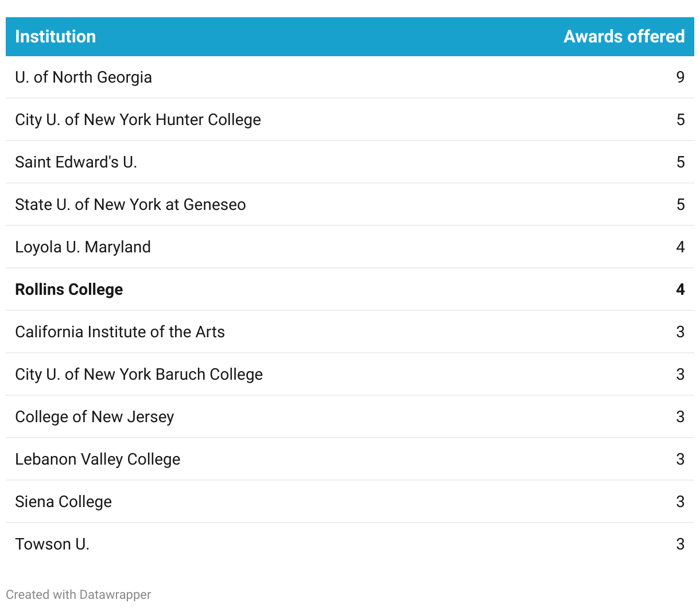Click the awards count for Siena College
Screen dimensions: 700x608
coord(680,502)
